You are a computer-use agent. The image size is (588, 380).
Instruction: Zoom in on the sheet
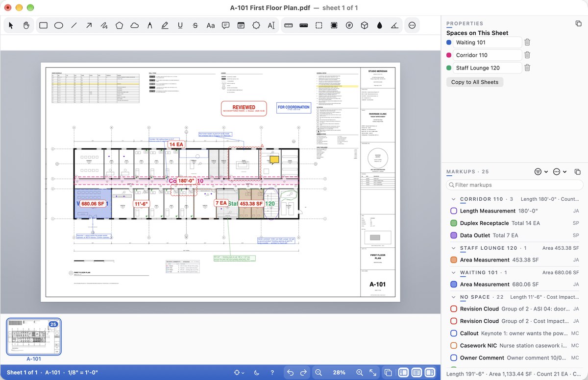click(360, 373)
